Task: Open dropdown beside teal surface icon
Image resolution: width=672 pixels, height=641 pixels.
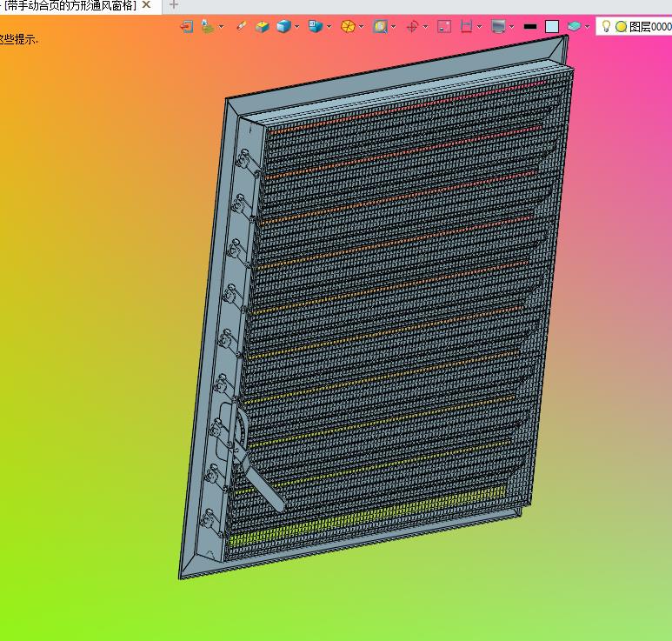Action: [x=587, y=27]
